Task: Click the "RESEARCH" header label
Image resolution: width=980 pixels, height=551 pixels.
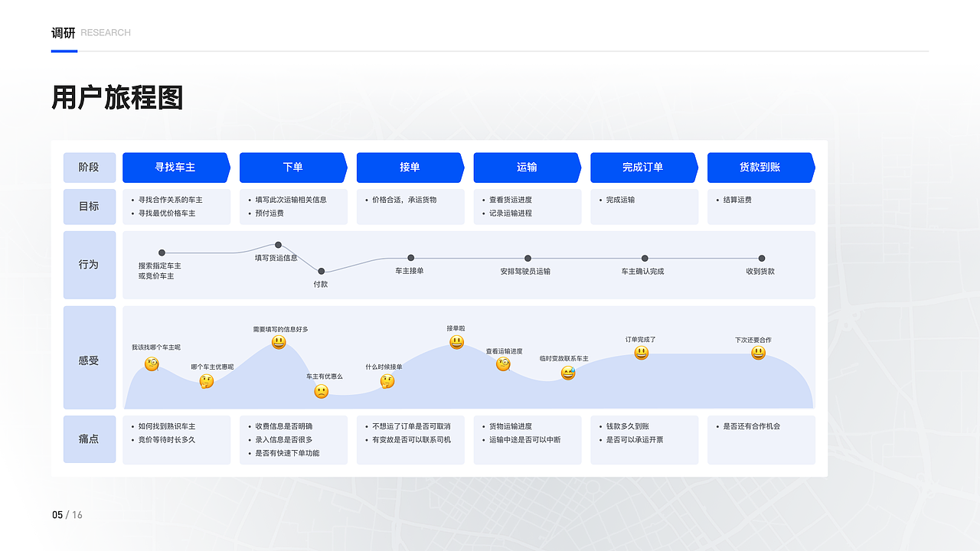Action: point(107,32)
